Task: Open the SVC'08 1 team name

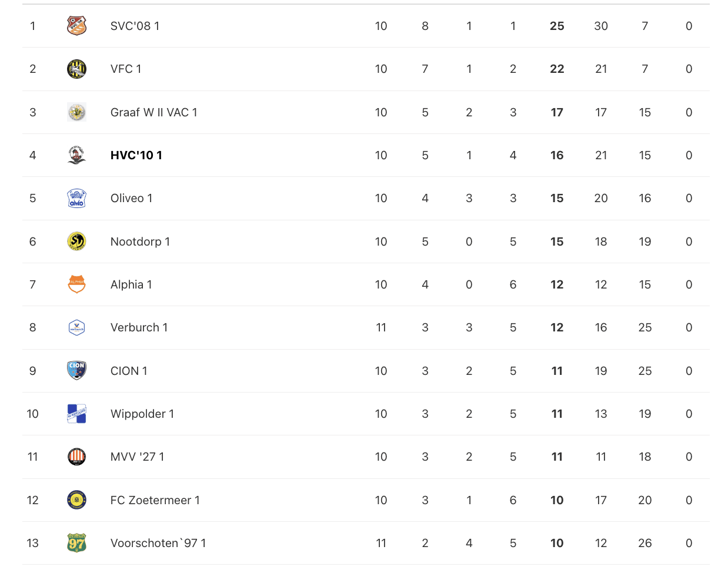Action: (135, 26)
